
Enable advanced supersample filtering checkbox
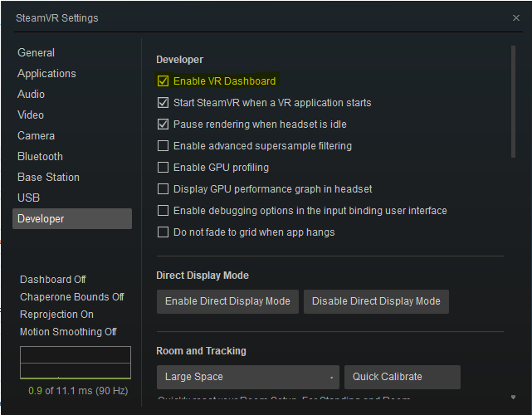[x=163, y=146]
